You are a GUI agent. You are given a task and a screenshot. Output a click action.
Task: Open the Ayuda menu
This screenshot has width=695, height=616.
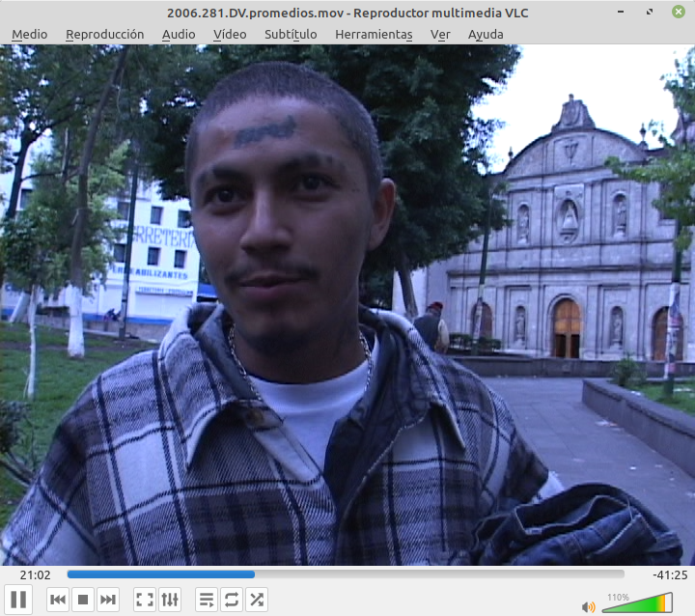point(486,34)
